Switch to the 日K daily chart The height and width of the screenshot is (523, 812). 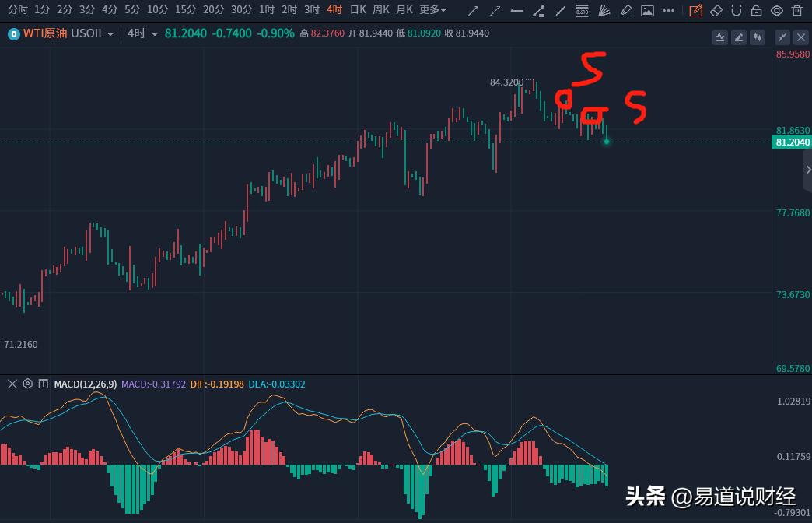(x=356, y=9)
